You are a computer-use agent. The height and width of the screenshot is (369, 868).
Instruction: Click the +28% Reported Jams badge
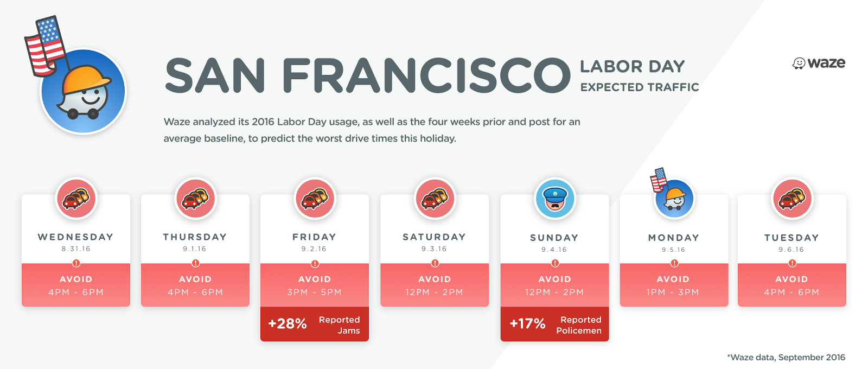[315, 325]
